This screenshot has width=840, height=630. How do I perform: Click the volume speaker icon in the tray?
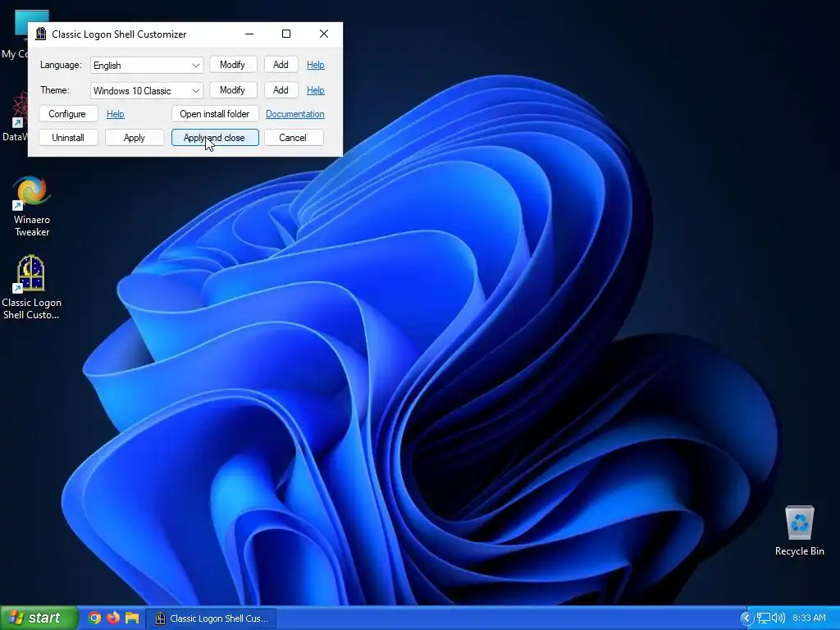pyautogui.click(x=778, y=618)
